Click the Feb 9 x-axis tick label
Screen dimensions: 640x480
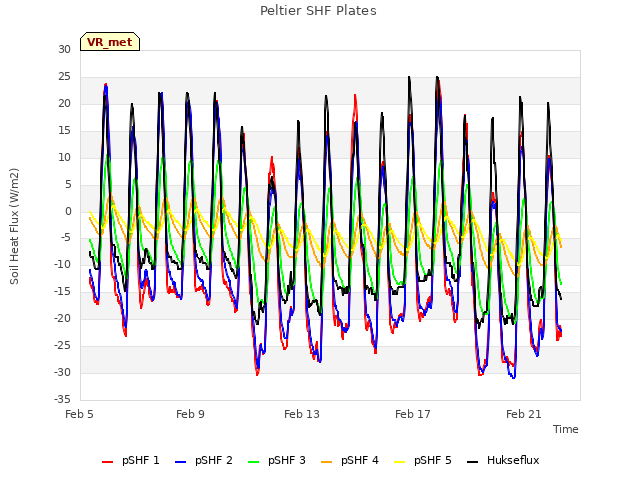tap(190, 414)
